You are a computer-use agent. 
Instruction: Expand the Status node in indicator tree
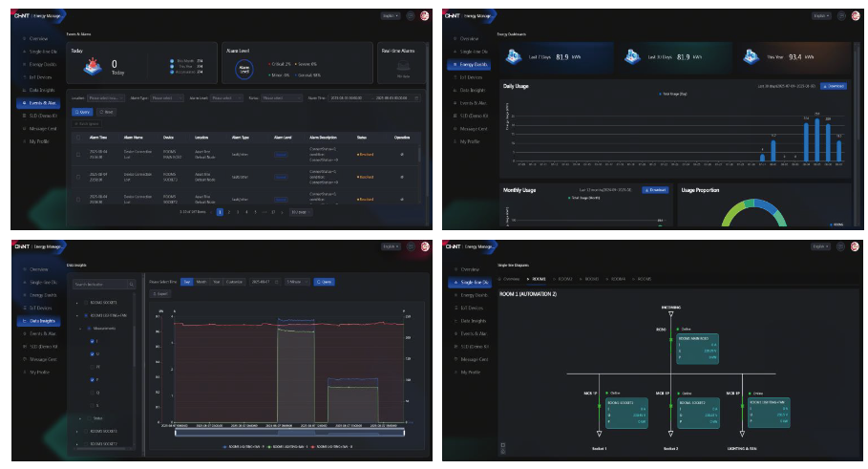(x=80, y=418)
